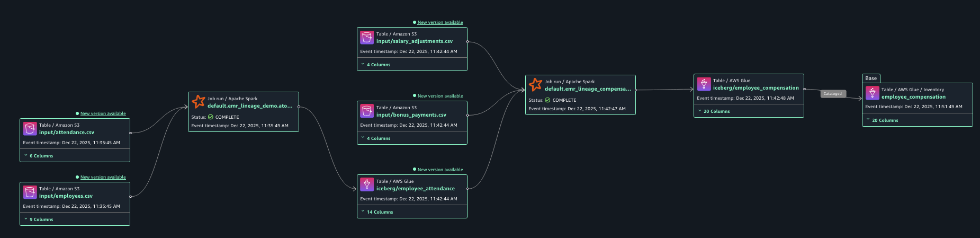Image resolution: width=980 pixels, height=238 pixels.
Task: Expand 4 Columns on input/salary_adjustments.csv
Action: tap(376, 65)
